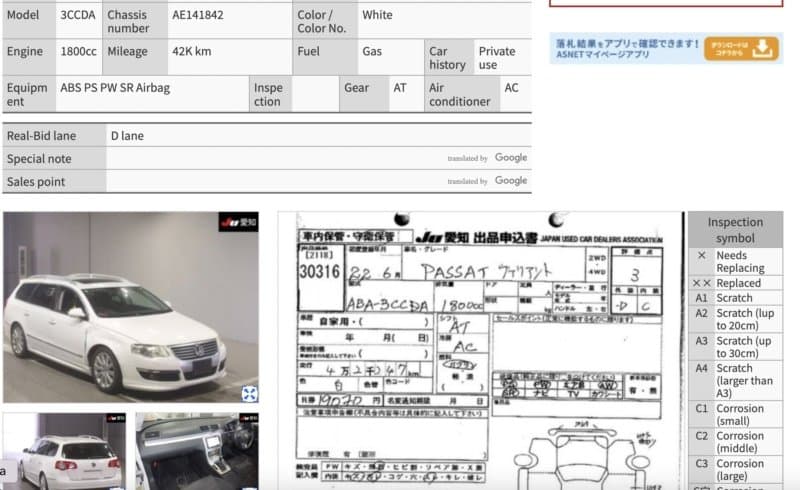The image size is (800, 490).
Task: Expand the main car photo fullscreen icon
Action: (x=249, y=394)
